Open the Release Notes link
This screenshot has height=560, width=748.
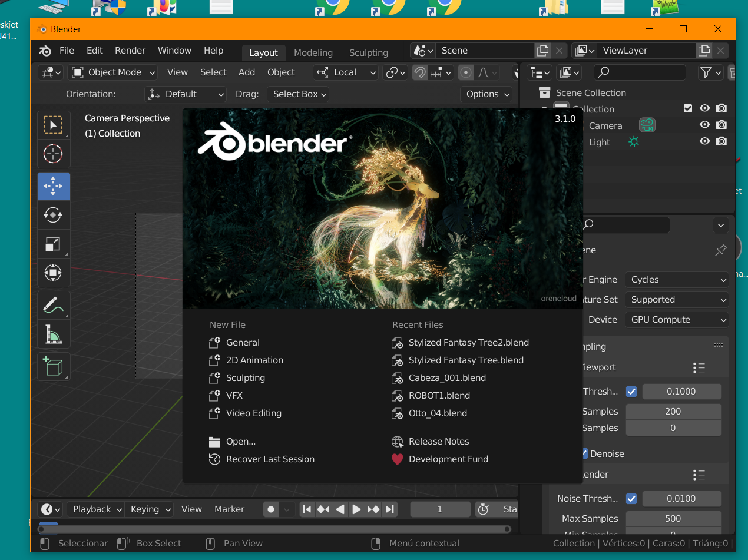pyautogui.click(x=439, y=442)
